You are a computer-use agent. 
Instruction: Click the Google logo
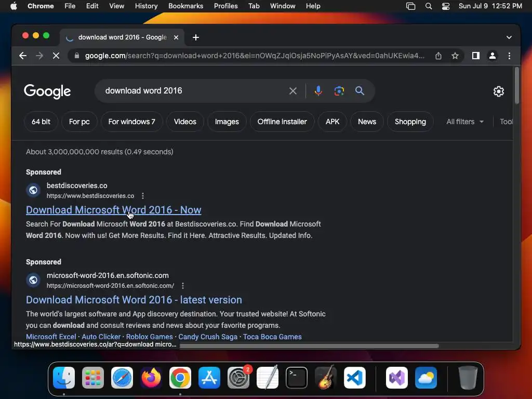47,91
